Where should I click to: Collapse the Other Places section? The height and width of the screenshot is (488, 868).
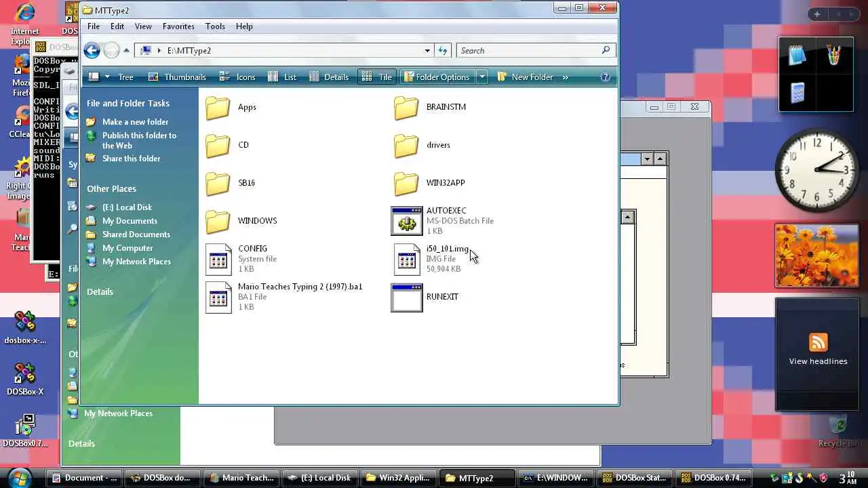(112, 188)
